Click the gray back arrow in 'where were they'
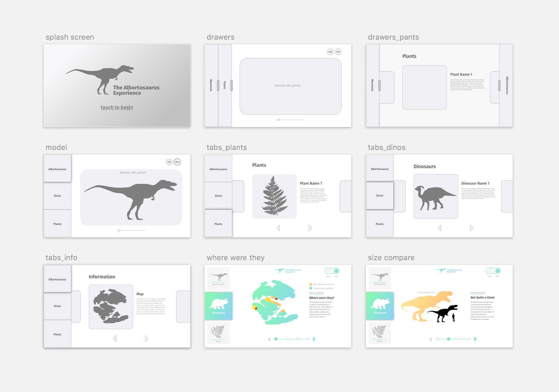This screenshot has height=392, width=559. coord(269,339)
